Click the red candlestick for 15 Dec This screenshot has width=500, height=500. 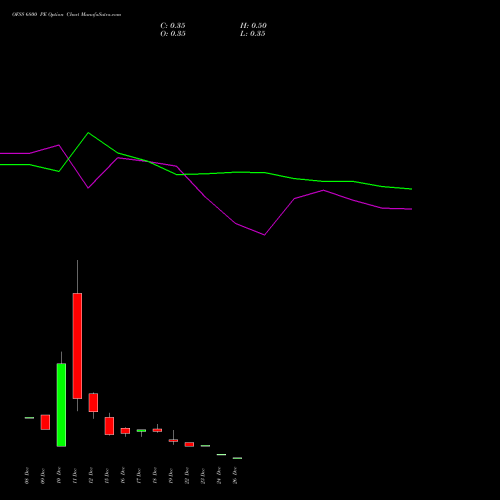[x=109, y=426]
